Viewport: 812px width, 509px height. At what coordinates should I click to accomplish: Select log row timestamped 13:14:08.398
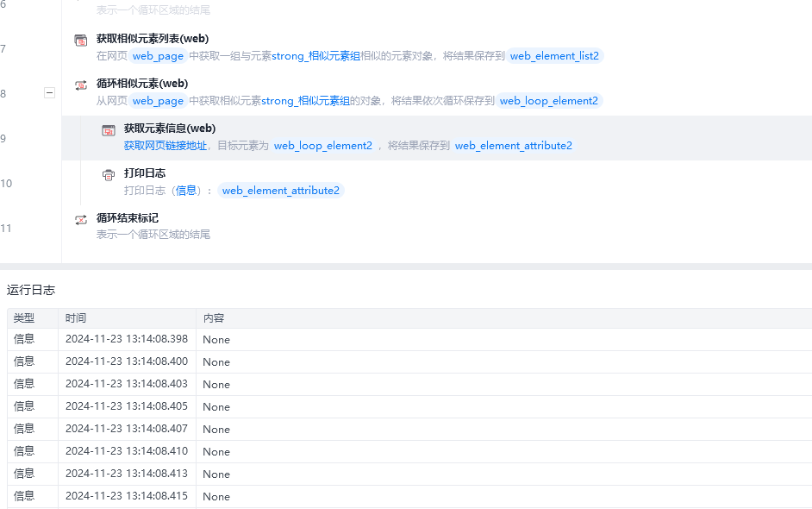tap(126, 339)
